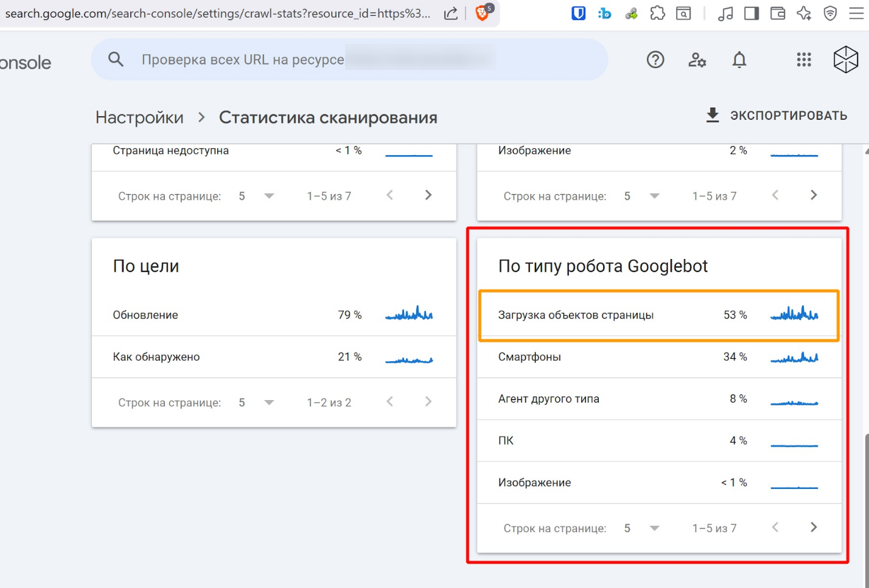Open the notifications bell

click(739, 60)
